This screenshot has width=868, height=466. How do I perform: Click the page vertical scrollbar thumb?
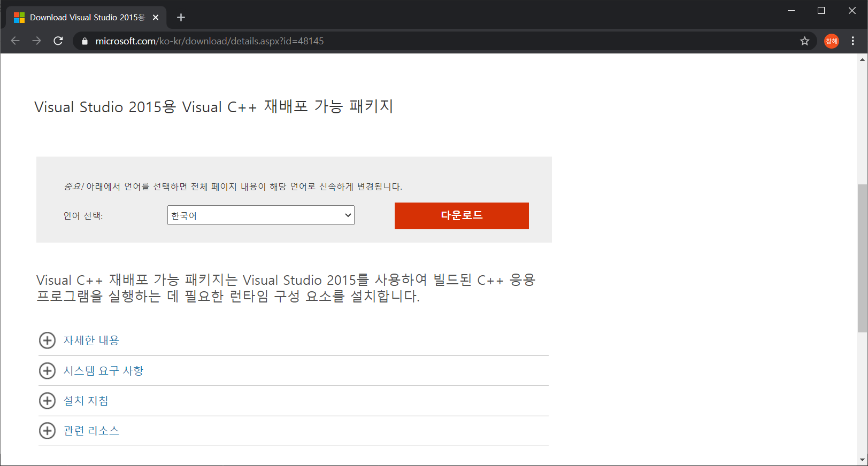pyautogui.click(x=862, y=258)
